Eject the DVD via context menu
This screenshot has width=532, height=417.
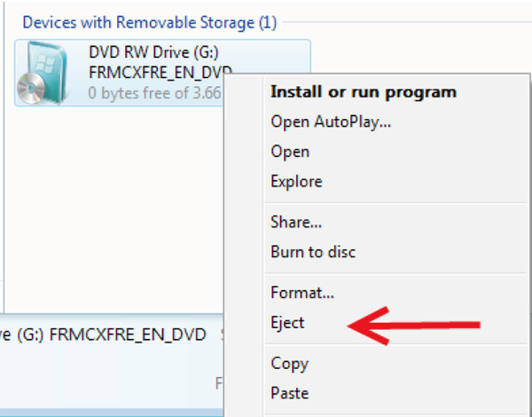coord(287,322)
